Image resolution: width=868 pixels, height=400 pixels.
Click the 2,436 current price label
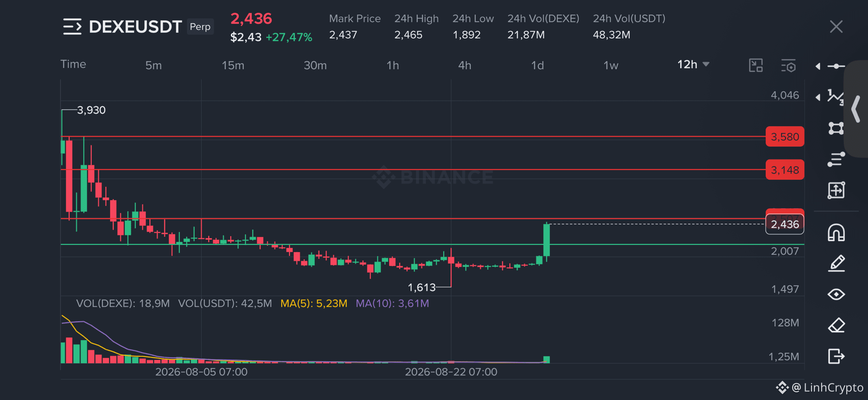[x=785, y=224]
